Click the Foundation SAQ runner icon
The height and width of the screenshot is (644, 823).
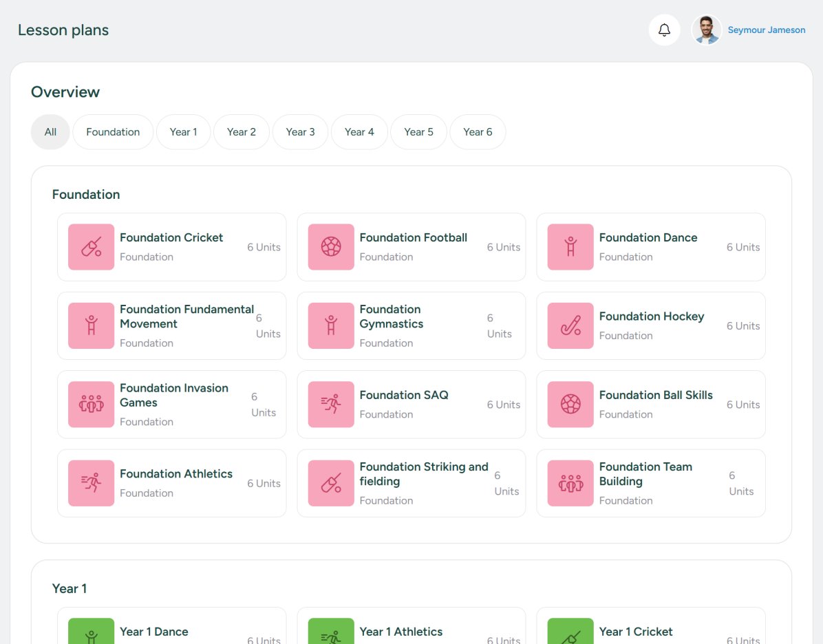pos(331,405)
